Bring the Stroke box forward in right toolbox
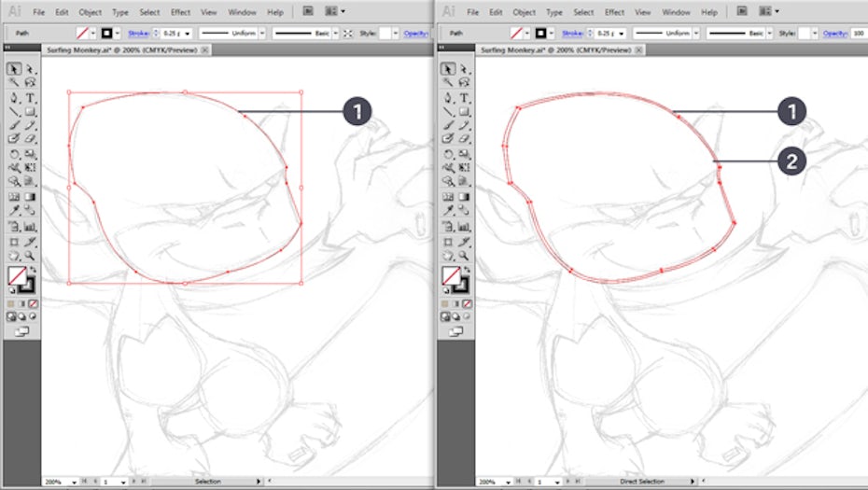 461,285
